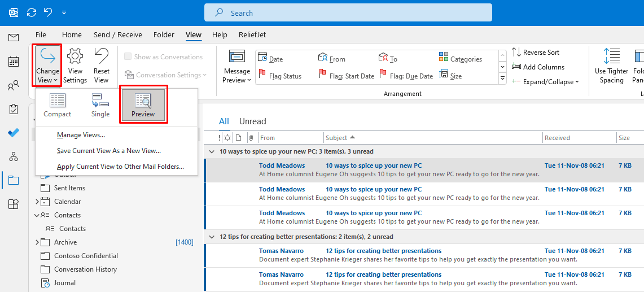This screenshot has width=644, height=292.
Task: Show the Unread messages filter
Action: 253,121
